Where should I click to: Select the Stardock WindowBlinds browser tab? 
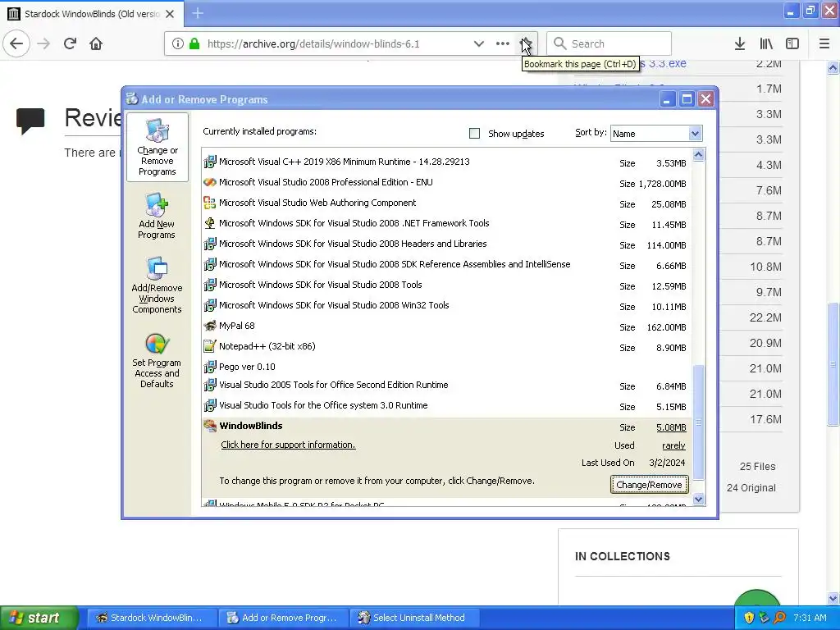click(92, 14)
